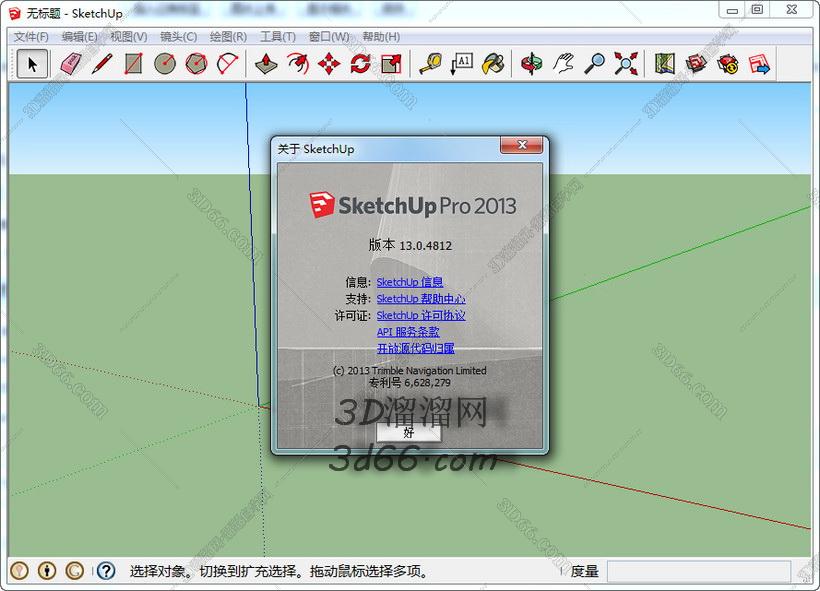
Task: Select the Orbit tool
Action: click(532, 64)
